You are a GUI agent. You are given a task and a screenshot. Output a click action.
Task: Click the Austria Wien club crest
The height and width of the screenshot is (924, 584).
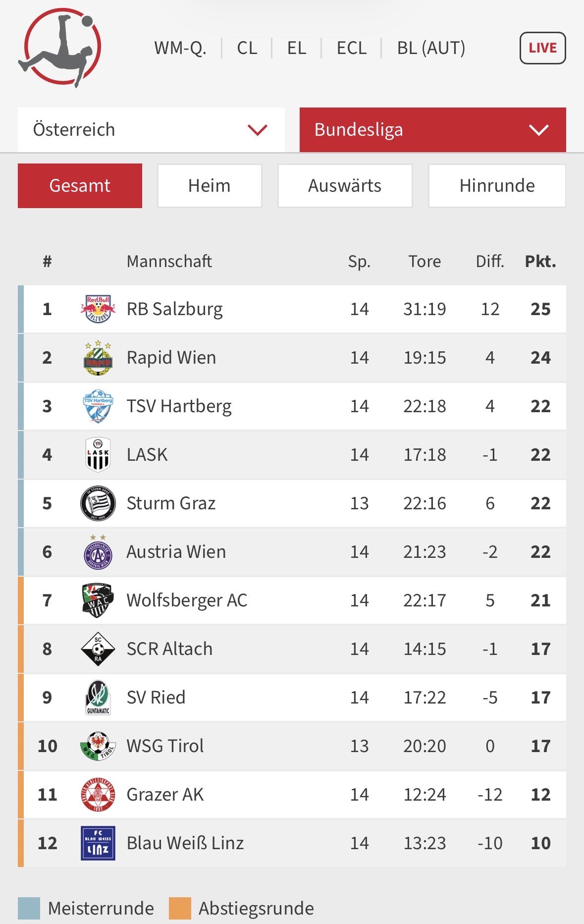click(x=98, y=552)
